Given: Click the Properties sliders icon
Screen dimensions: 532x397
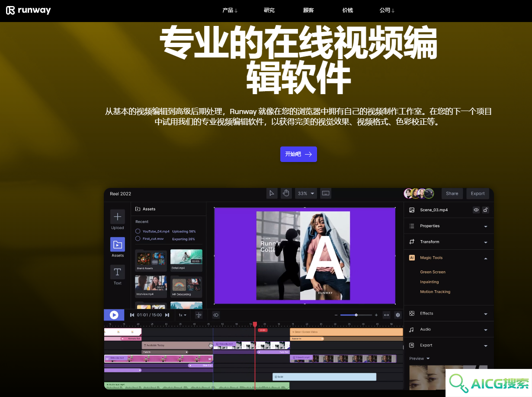Looking at the screenshot, I should pos(412,226).
